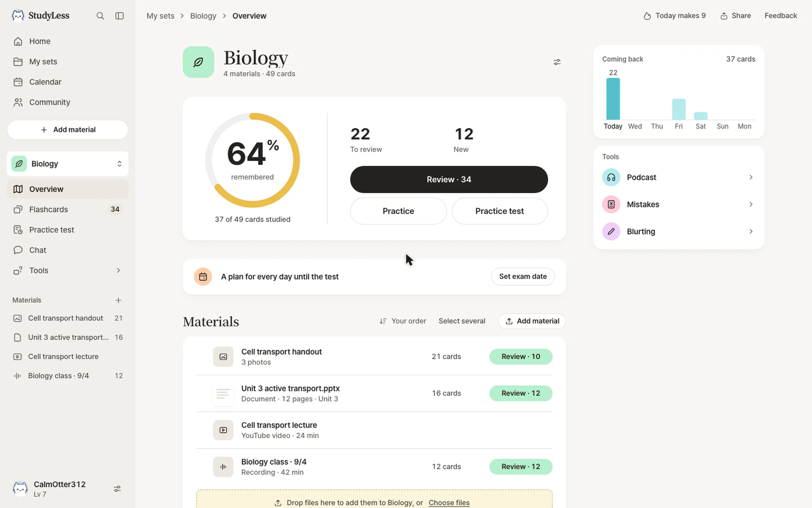Click the Choose files link
The image size is (812, 508).
point(449,503)
